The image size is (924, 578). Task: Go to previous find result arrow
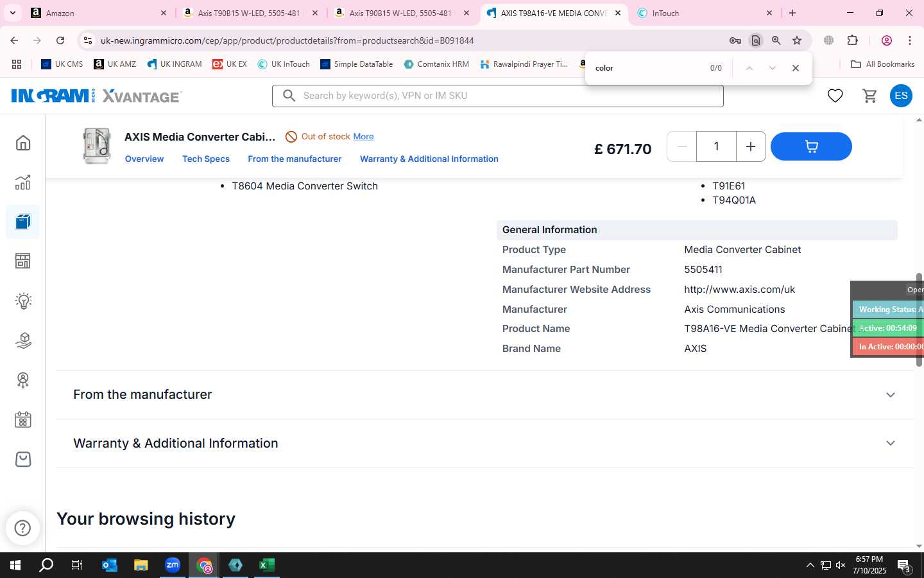pyautogui.click(x=749, y=68)
